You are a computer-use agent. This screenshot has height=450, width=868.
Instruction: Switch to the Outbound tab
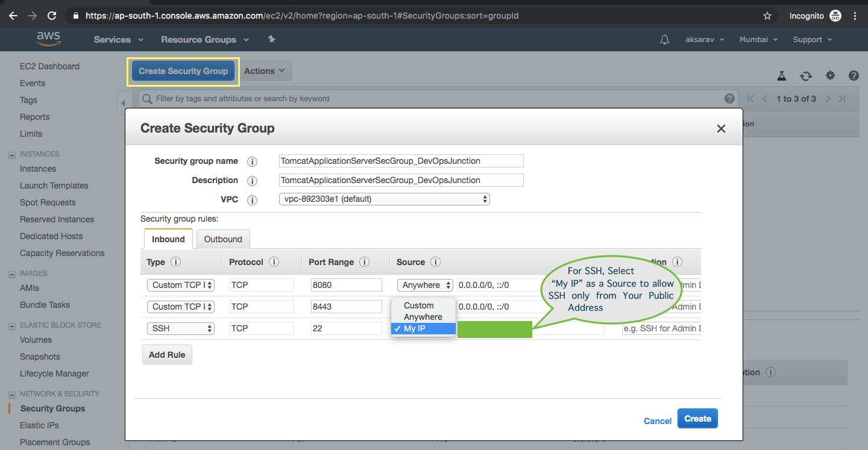pos(223,239)
